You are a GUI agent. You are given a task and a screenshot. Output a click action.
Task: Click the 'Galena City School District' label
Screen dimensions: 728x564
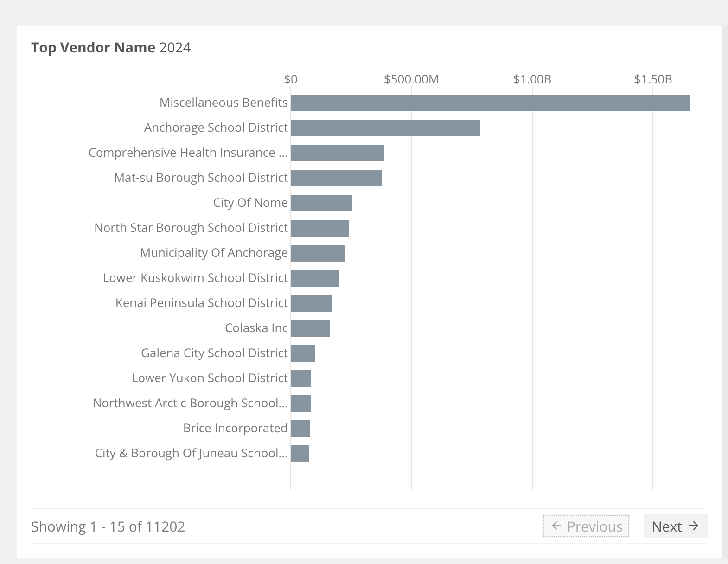pos(214,353)
